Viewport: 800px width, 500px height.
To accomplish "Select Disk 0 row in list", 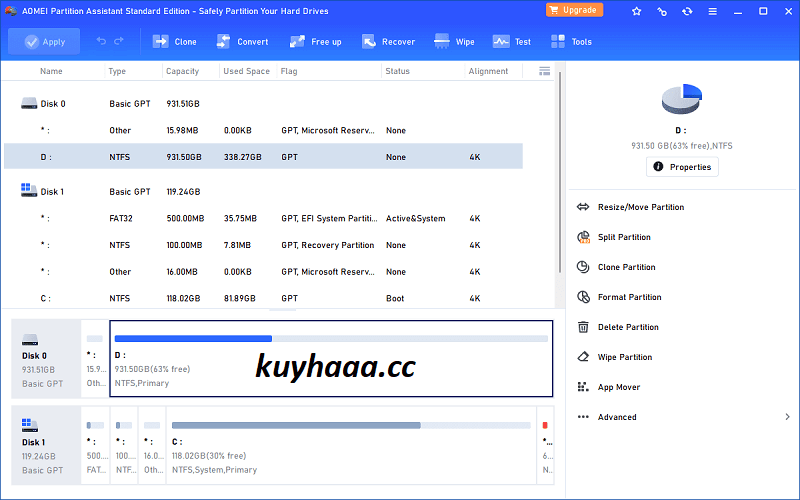I will click(263, 104).
